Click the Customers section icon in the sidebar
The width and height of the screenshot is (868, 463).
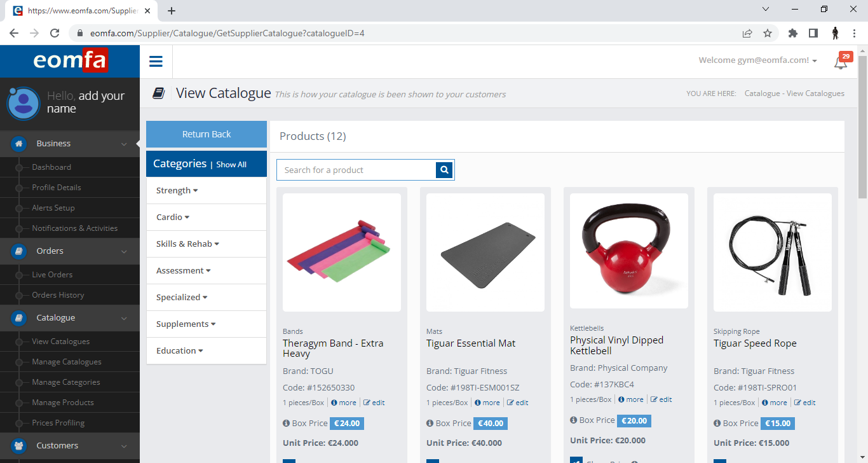[19, 446]
